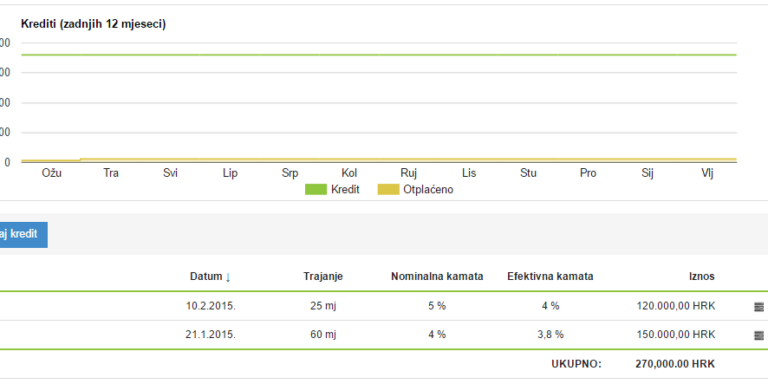Viewport: 768px width, 384px height.
Task: Open menu icon for 120.000,00 HRK loan
Action: [x=759, y=307]
